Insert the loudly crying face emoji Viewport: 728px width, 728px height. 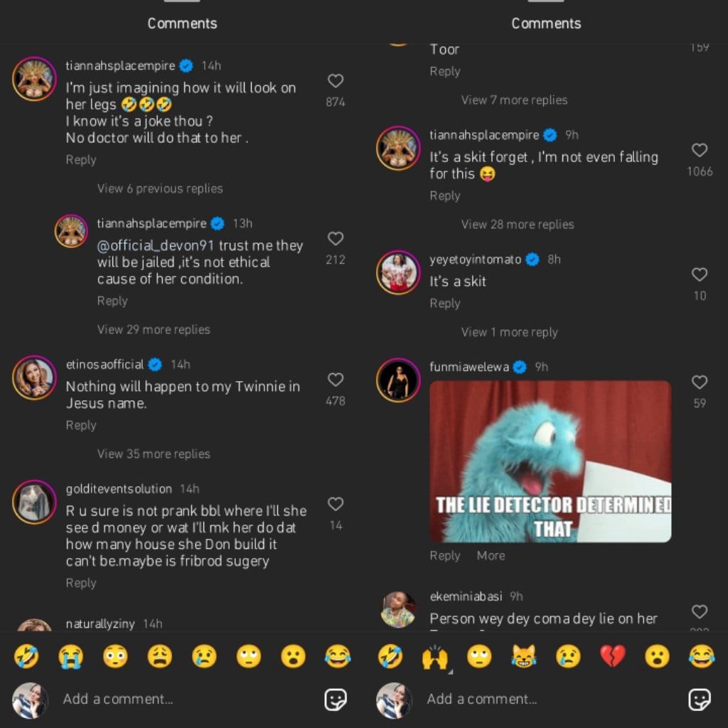[70, 656]
